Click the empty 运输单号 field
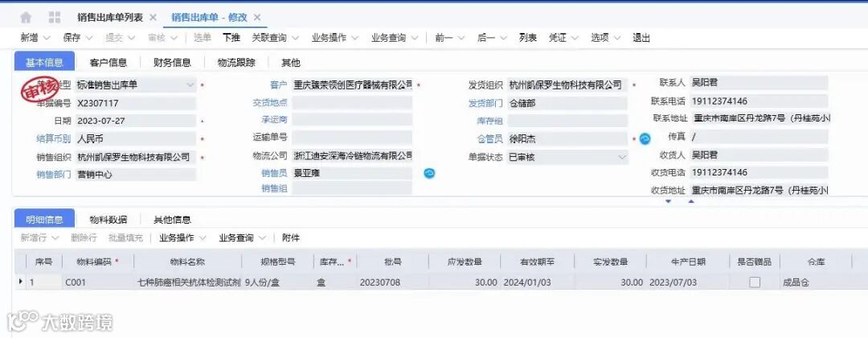 click(352, 138)
